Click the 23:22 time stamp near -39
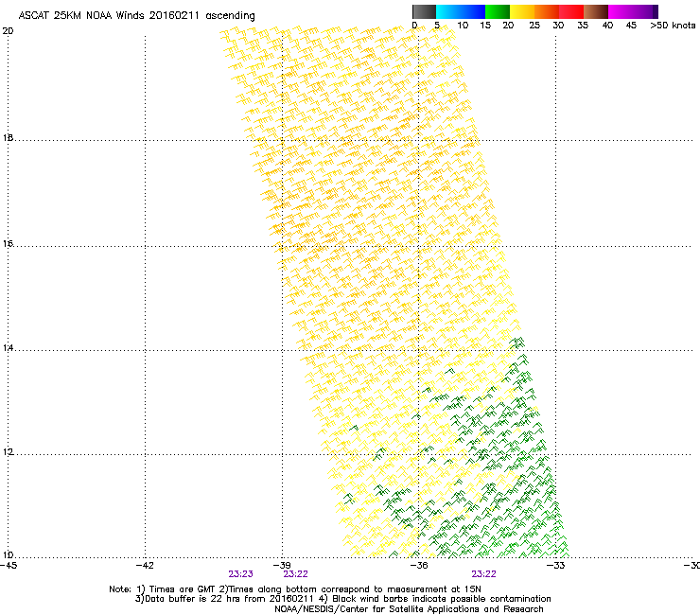The height and width of the screenshot is (615, 700). [x=295, y=574]
